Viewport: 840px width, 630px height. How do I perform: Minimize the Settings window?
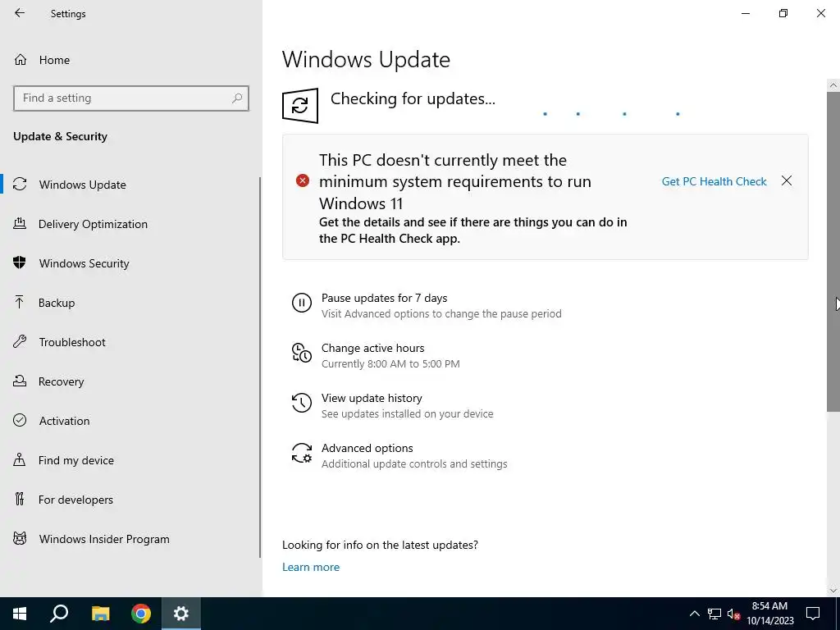(x=745, y=13)
